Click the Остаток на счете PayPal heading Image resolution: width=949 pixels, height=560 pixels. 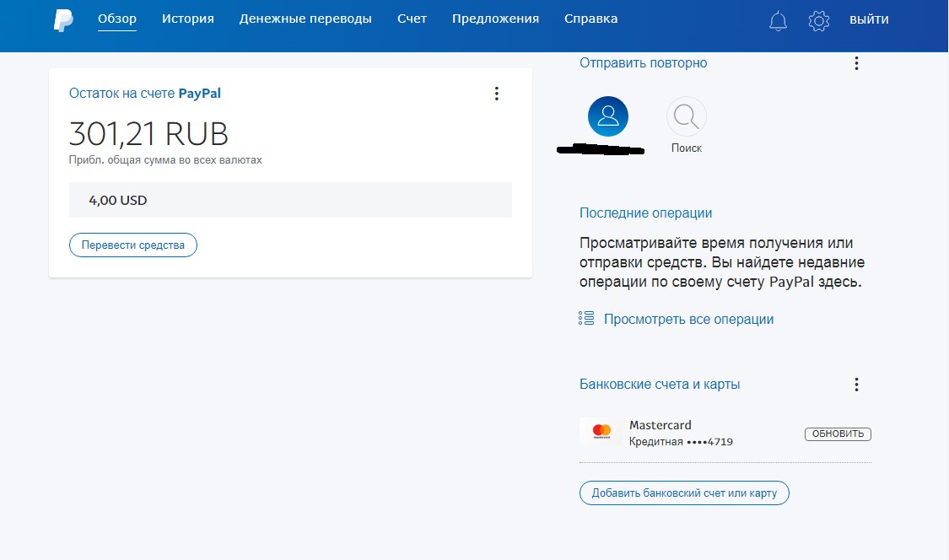point(144,94)
